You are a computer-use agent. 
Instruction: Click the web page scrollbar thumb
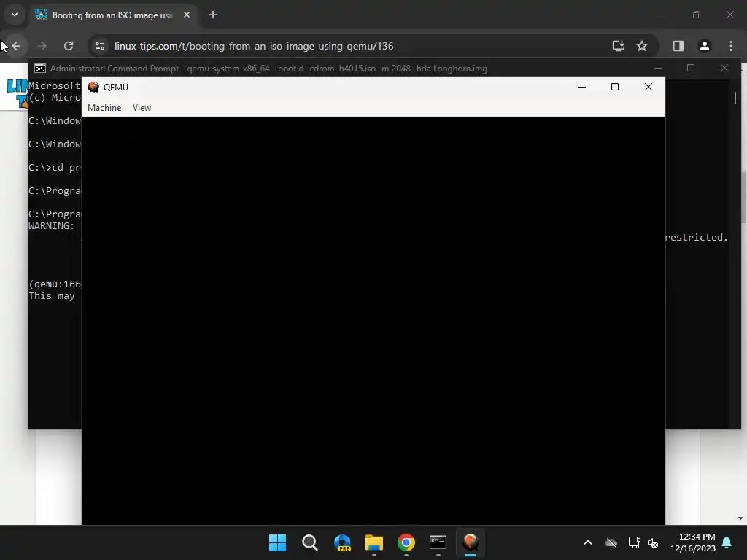[x=743, y=196]
